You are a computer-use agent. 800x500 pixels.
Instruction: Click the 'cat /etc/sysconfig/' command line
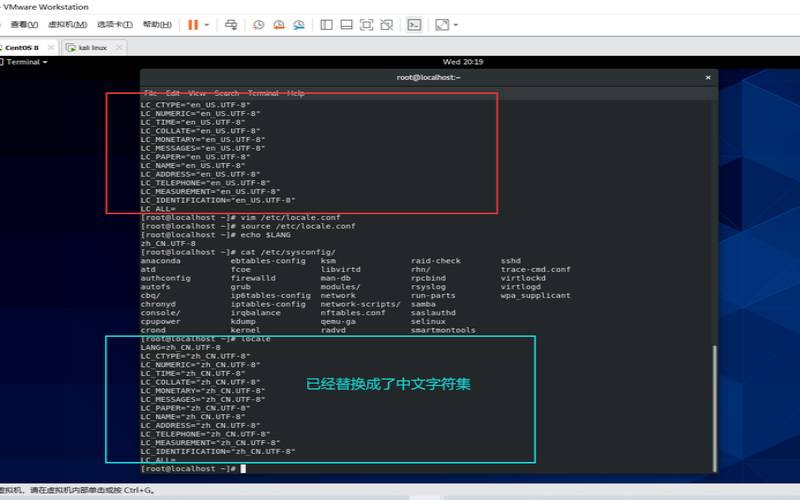point(238,252)
